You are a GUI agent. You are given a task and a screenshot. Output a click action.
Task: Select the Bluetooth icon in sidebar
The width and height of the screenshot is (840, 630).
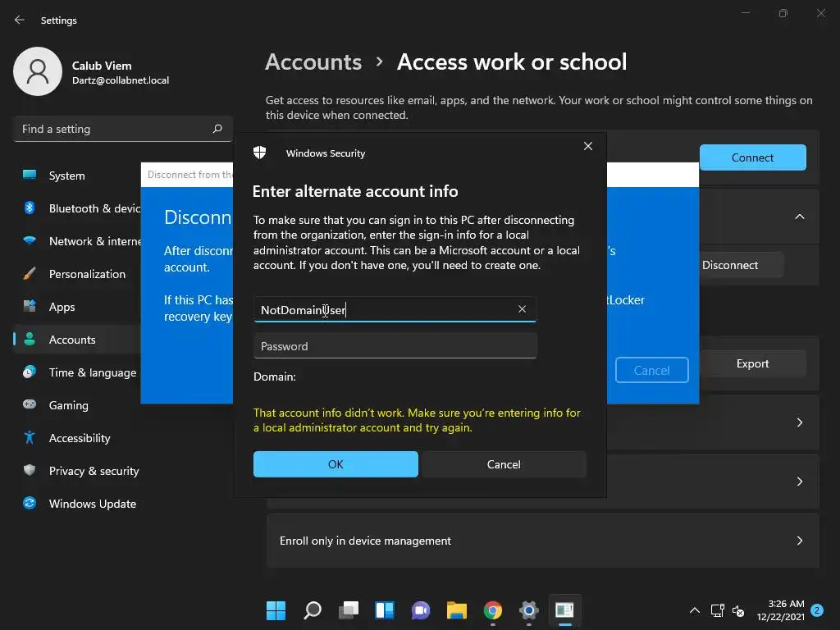[x=30, y=208]
